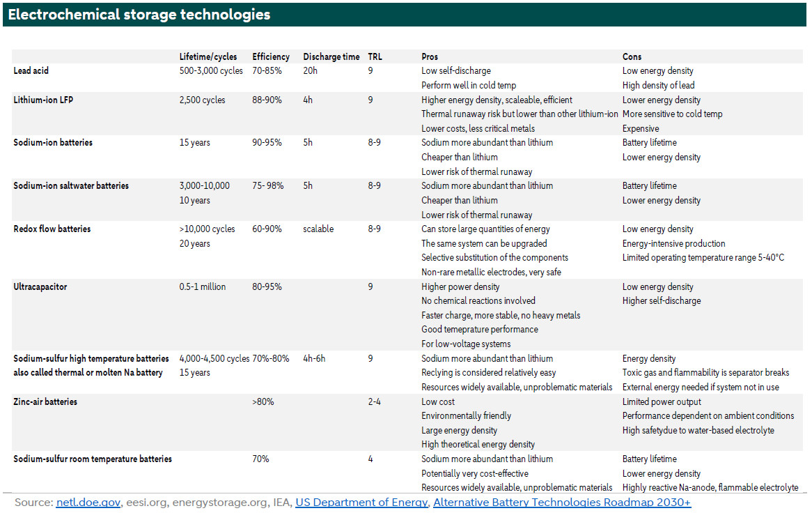Select the 'Zinc-air batteries' row label
This screenshot has height=513, width=812.
tap(45, 401)
